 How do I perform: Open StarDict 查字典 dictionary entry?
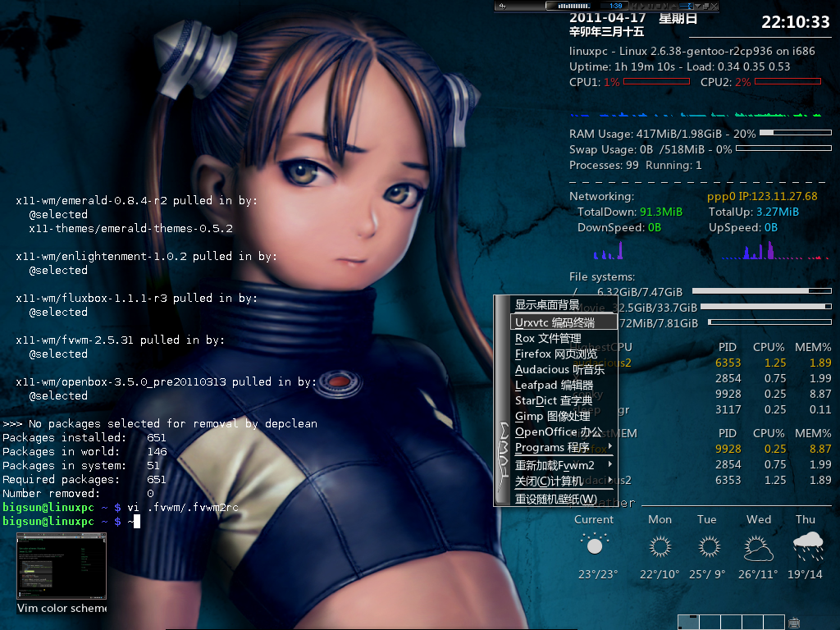[563, 400]
